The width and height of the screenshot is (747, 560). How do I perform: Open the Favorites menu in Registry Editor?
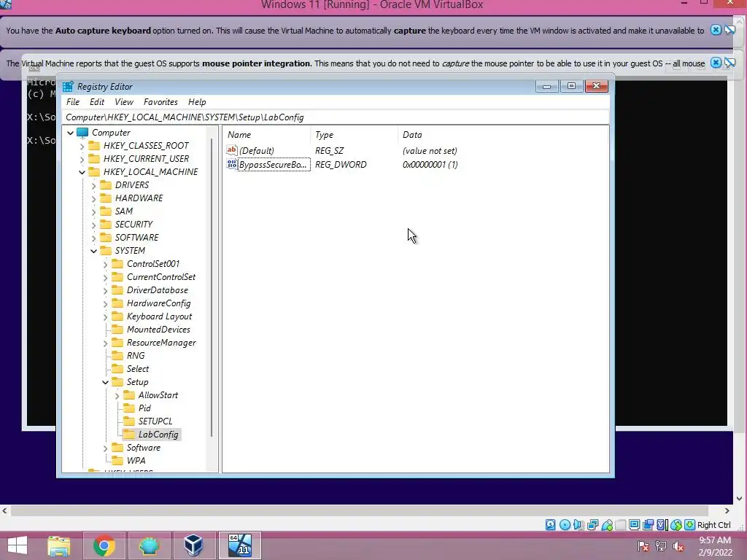click(160, 102)
